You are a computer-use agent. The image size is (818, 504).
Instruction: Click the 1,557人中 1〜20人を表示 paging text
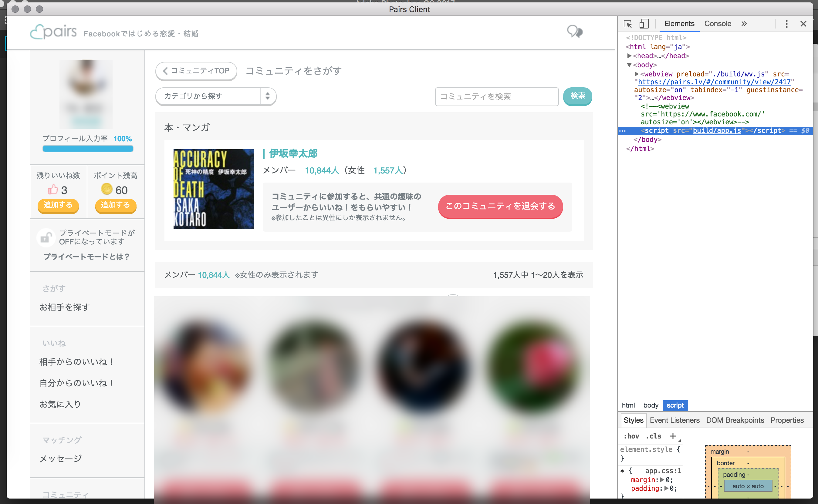click(538, 275)
